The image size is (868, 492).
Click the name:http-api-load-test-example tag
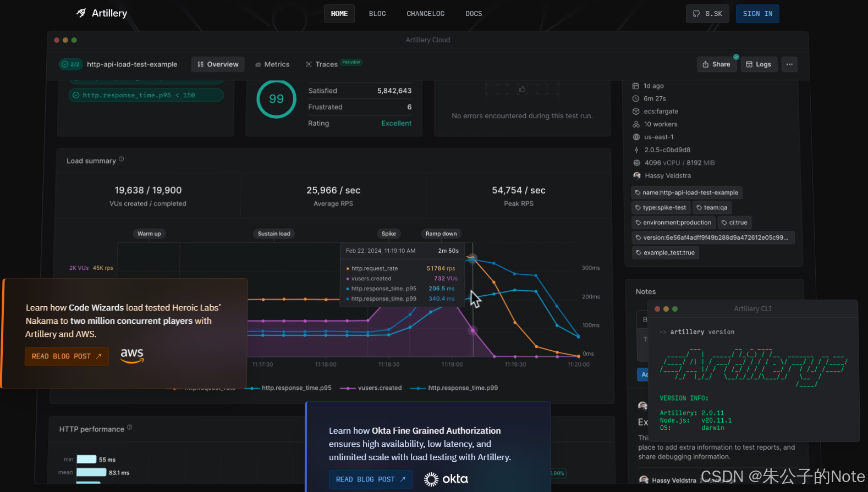(686, 192)
